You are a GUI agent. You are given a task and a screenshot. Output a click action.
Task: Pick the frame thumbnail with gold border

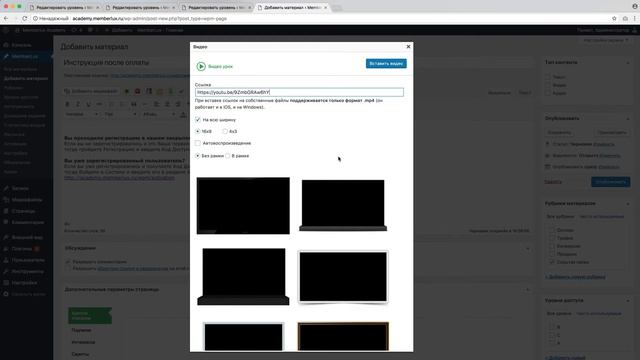[343, 336]
